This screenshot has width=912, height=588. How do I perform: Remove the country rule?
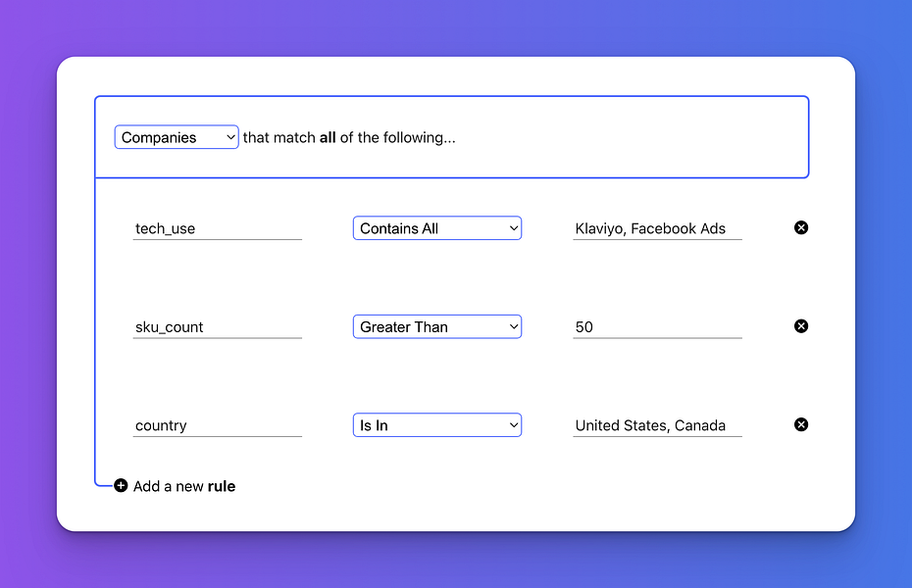click(x=801, y=424)
